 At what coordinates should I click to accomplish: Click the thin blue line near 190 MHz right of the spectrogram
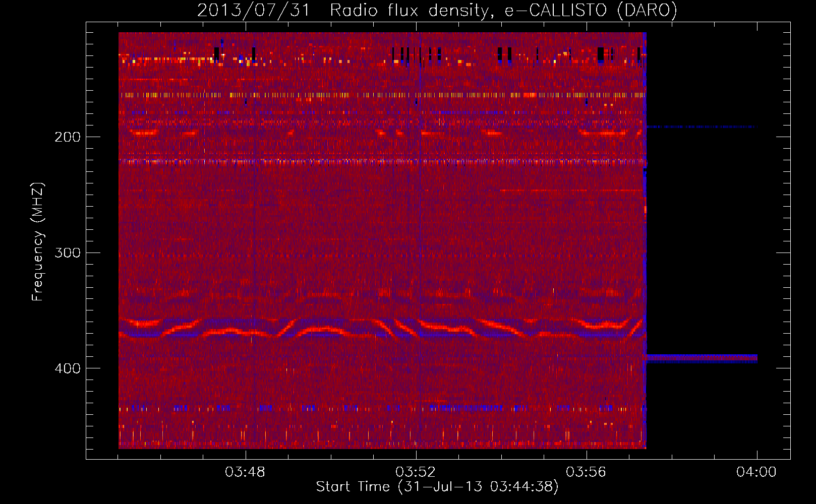701,127
